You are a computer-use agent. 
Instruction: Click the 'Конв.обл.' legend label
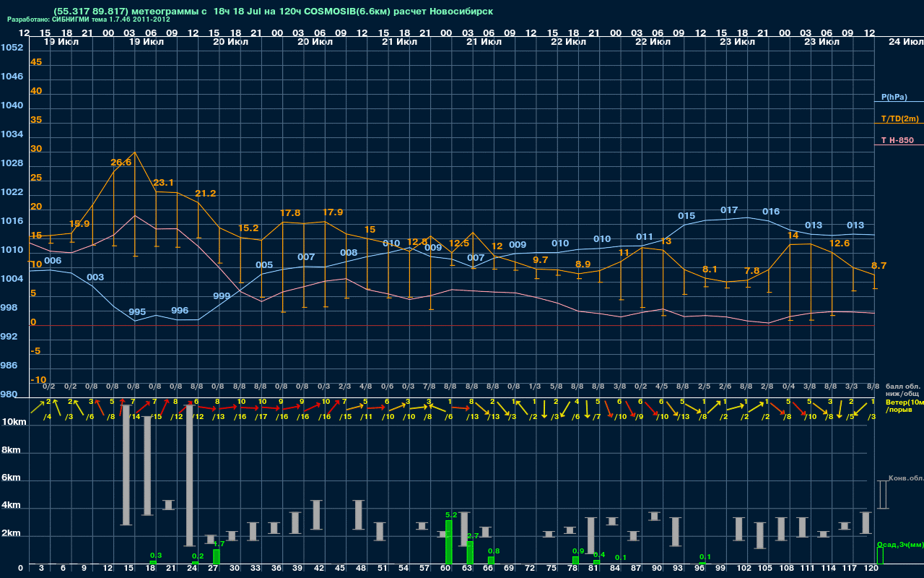[906, 478]
